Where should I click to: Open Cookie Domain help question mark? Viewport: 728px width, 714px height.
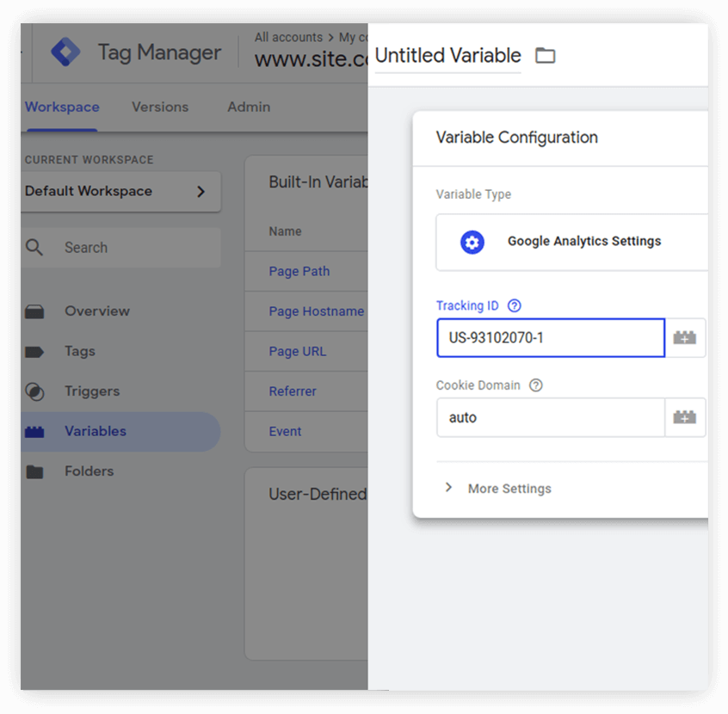tap(536, 385)
